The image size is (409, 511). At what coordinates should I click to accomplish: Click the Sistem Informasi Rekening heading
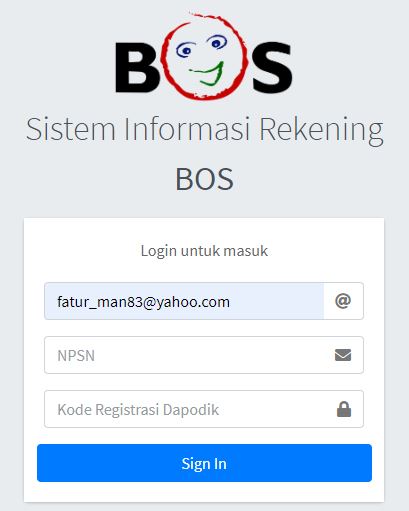[204, 129]
